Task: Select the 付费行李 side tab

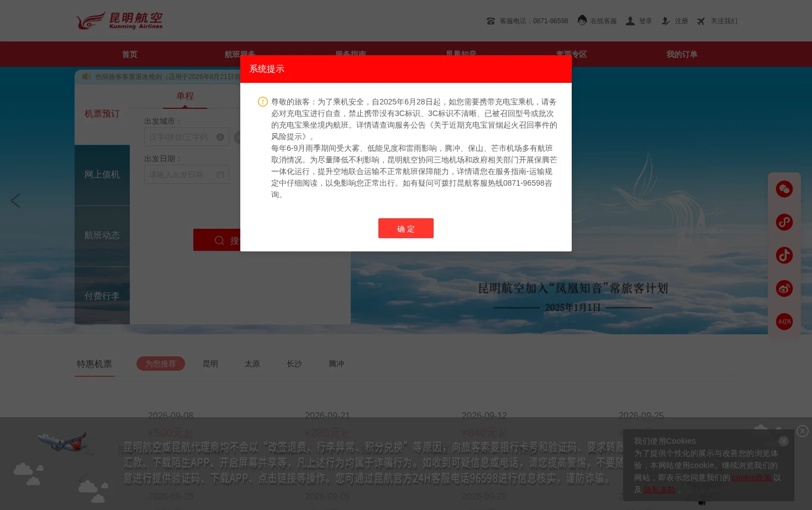Action: click(x=102, y=296)
